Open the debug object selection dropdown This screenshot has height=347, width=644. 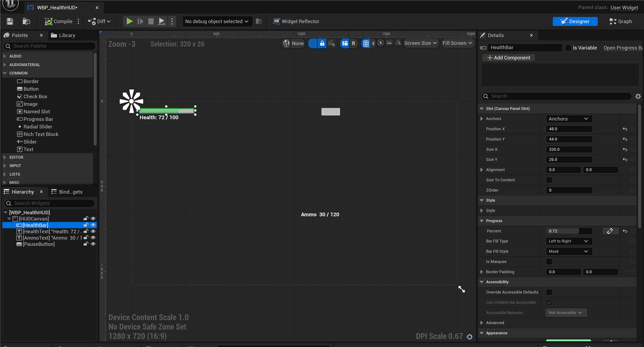[x=217, y=21]
